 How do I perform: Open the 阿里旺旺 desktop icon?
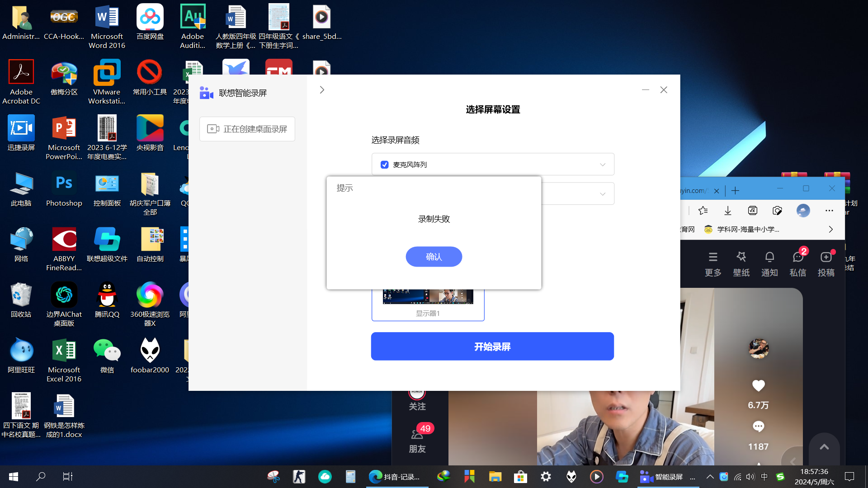tap(21, 356)
